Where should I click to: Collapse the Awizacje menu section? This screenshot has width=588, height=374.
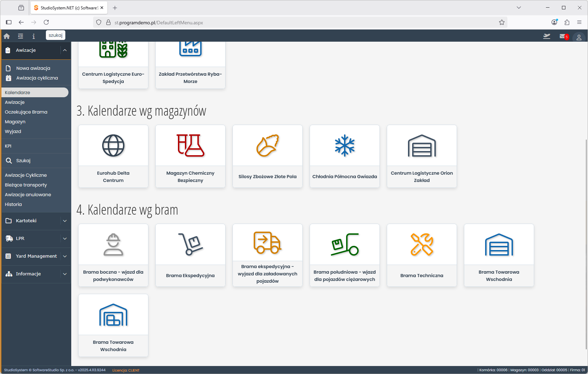click(x=65, y=50)
